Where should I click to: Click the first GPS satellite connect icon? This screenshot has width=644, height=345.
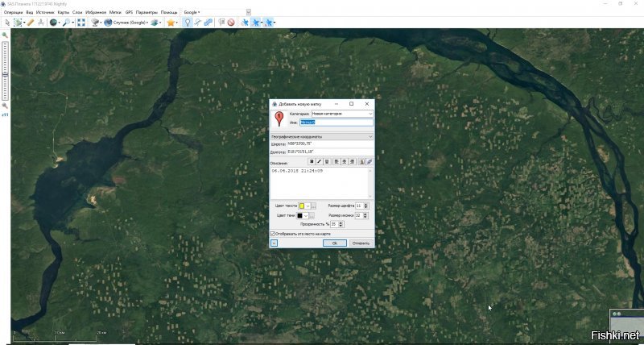(x=245, y=23)
